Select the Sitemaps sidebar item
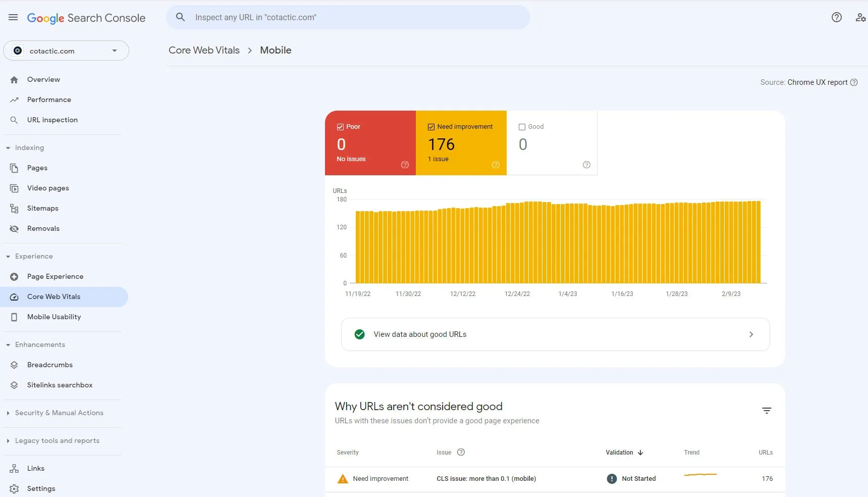Viewport: 868px width, 497px height. 42,208
